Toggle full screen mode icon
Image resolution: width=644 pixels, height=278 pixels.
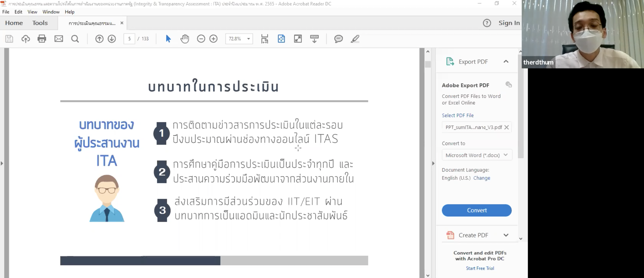click(298, 39)
